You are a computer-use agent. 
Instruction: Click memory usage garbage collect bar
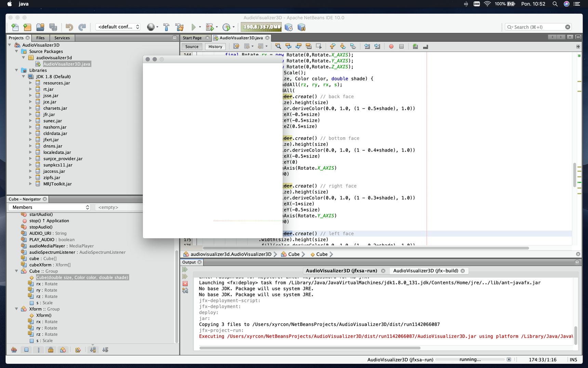[262, 27]
